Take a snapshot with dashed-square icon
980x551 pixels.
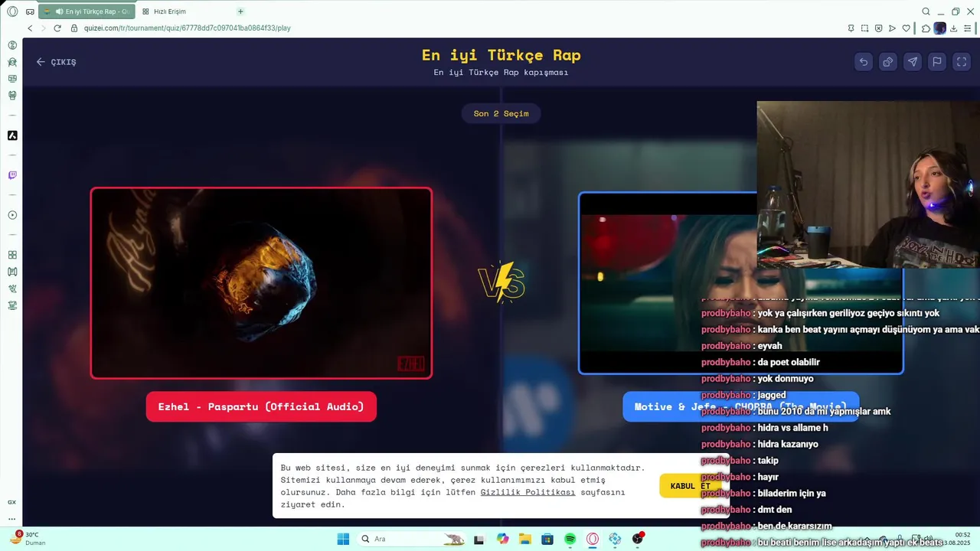click(864, 28)
